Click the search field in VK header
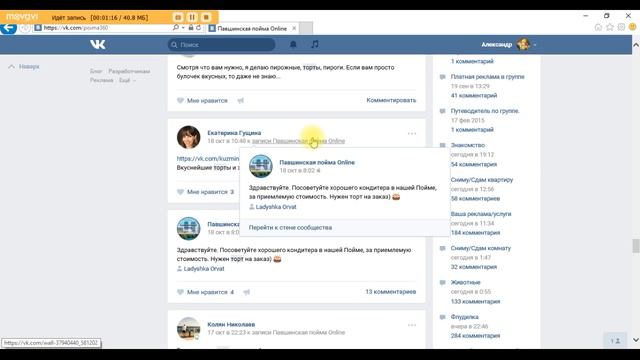The height and width of the screenshot is (360, 640). 222,44
